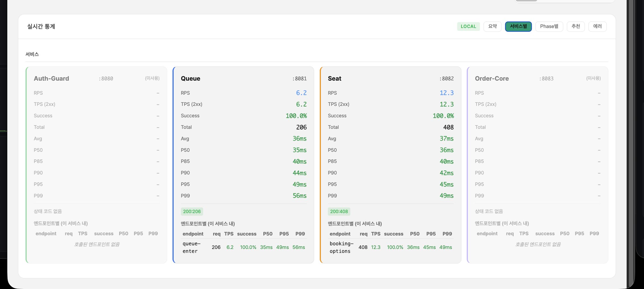
Task: Click the green LOCAL badge
Action: pyautogui.click(x=468, y=26)
